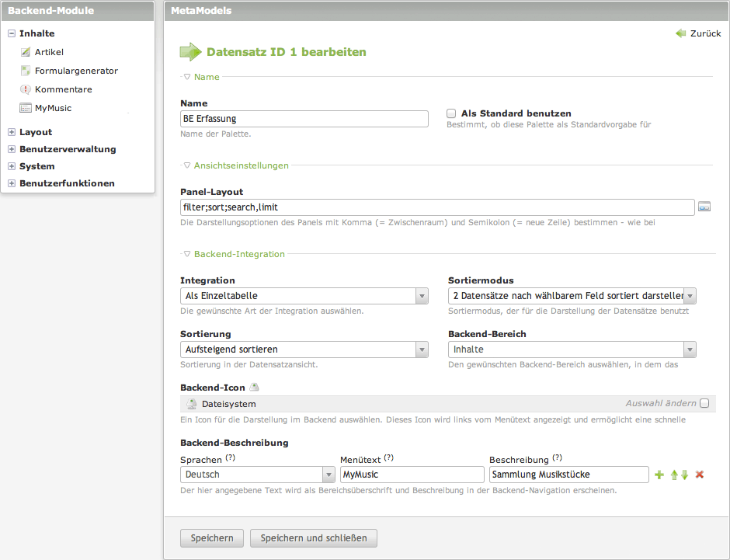730x560 pixels.
Task: Open the Integration dropdown
Action: [x=304, y=296]
